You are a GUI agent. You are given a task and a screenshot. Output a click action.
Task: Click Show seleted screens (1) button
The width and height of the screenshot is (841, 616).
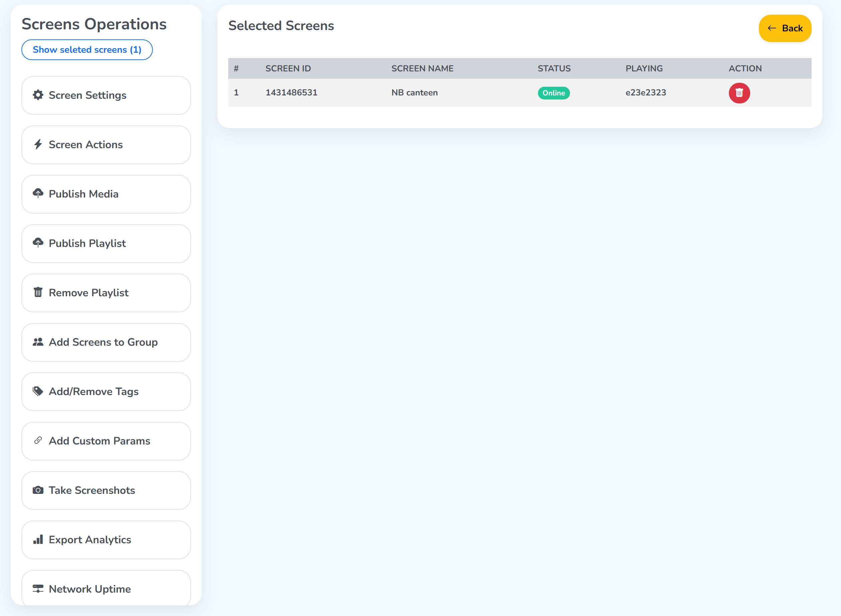click(x=87, y=50)
